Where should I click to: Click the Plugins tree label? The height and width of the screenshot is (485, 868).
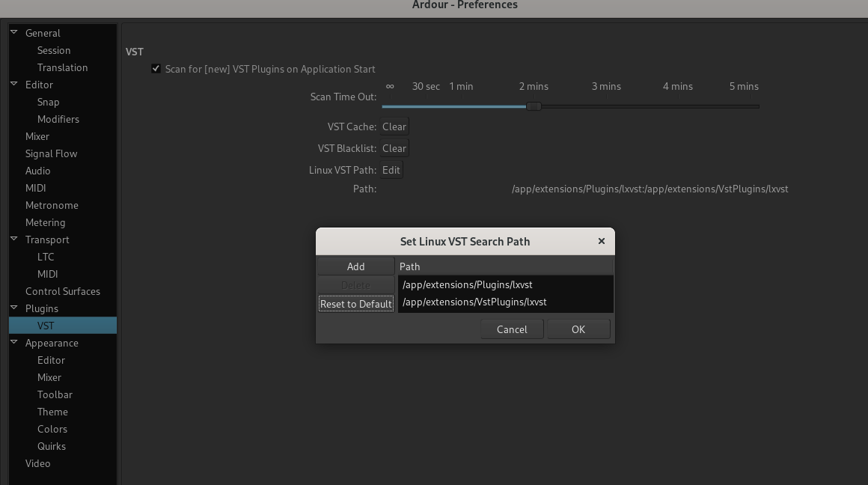click(x=41, y=308)
